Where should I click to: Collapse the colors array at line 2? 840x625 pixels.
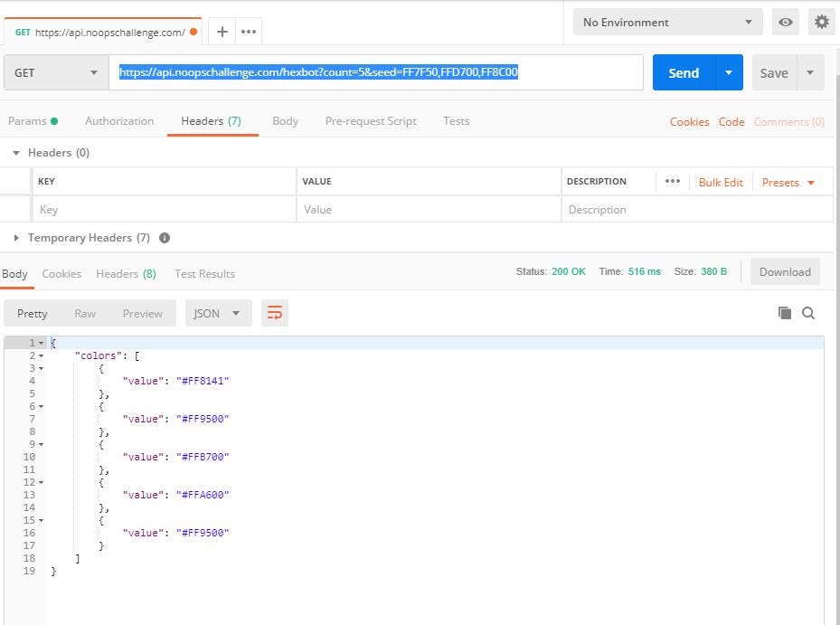click(x=41, y=355)
